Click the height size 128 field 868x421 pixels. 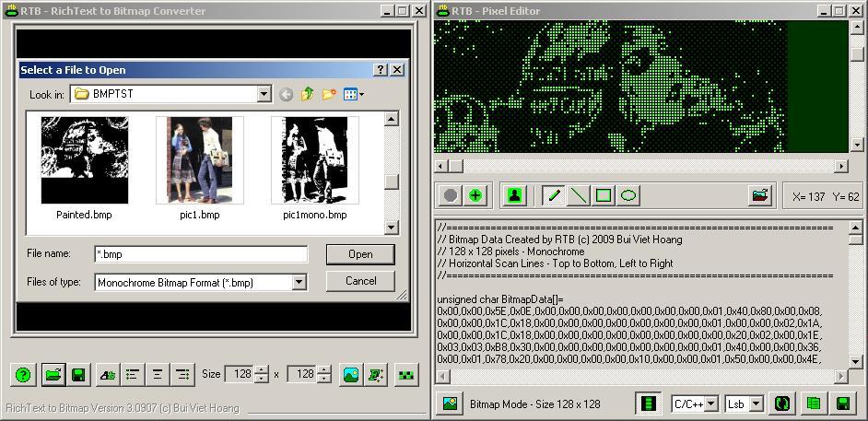[x=303, y=375]
